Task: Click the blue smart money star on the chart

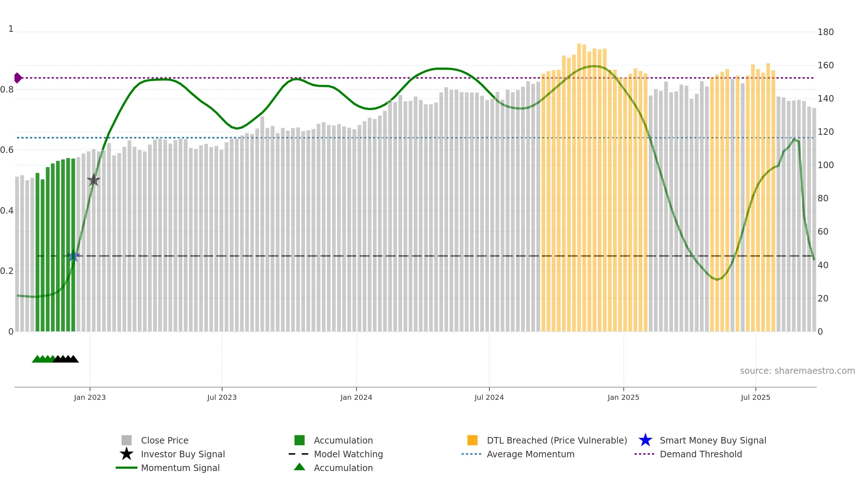Action: (73, 256)
